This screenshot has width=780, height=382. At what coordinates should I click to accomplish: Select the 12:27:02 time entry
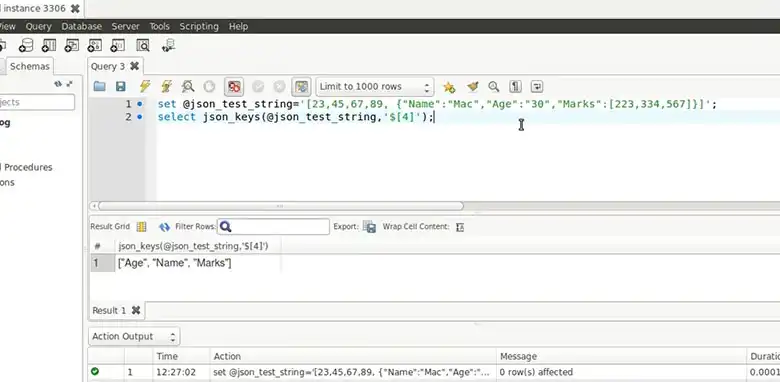point(176,372)
